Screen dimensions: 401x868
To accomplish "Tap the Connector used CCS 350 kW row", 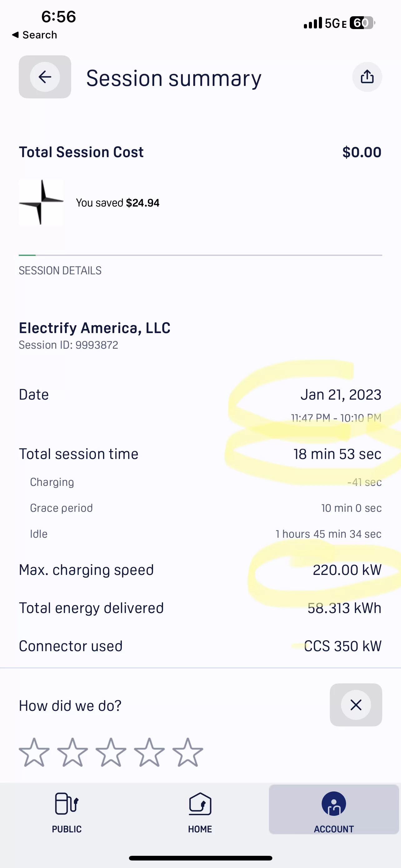I will pyautogui.click(x=200, y=646).
